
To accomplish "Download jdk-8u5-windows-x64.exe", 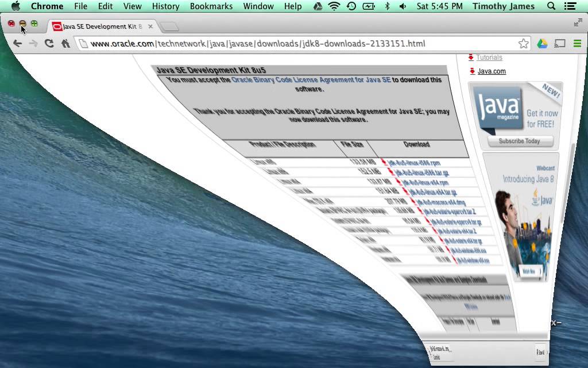I will pos(473,260).
